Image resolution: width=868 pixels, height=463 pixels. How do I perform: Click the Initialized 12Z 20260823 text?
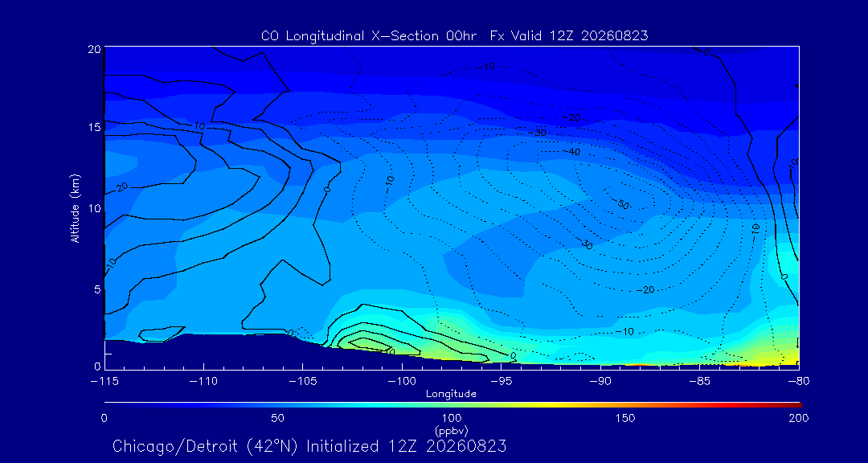point(407,446)
